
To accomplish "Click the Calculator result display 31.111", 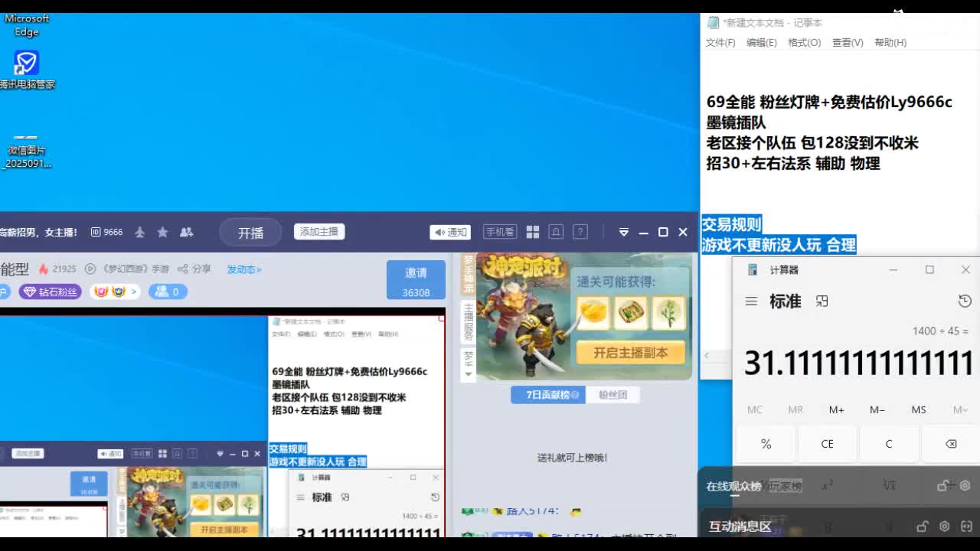I will click(859, 363).
